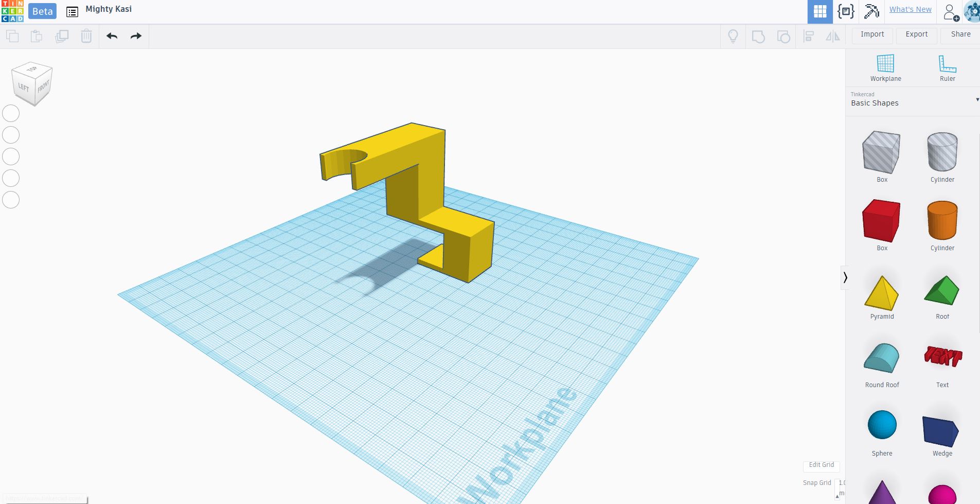
Task: Click the third round view control button
Action: [x=11, y=157]
